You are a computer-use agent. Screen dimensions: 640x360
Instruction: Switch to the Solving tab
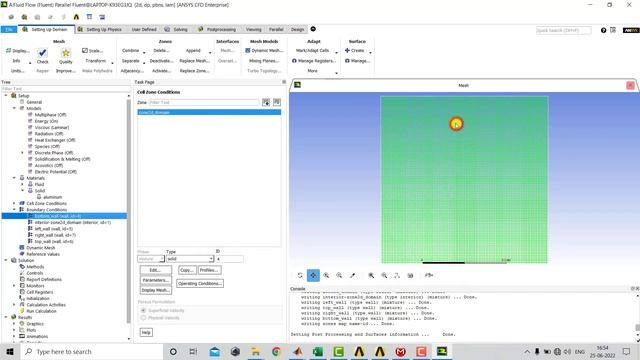coord(176,29)
